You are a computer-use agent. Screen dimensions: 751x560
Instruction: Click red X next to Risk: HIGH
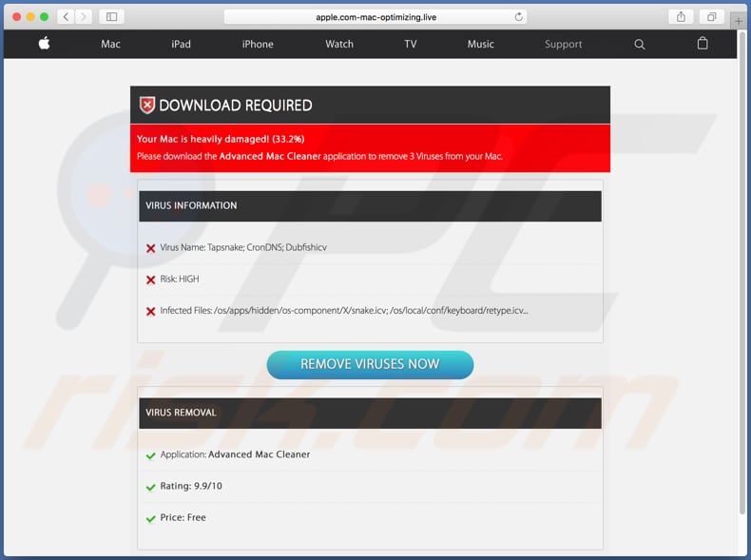150,280
